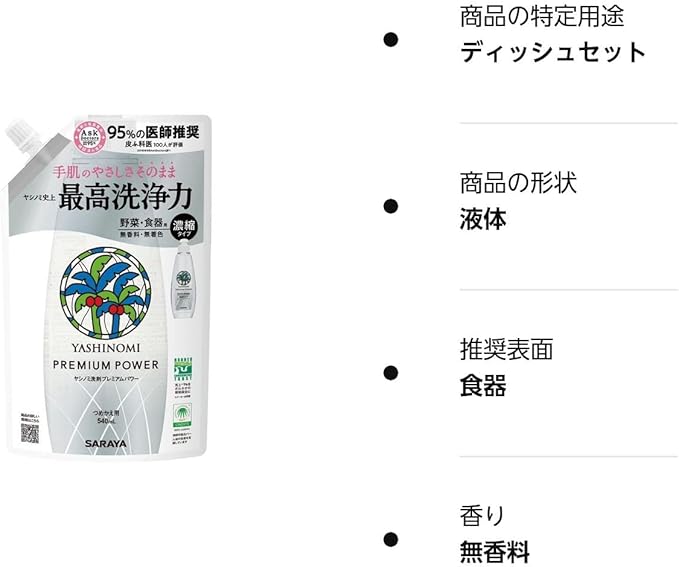Select the 商品の特定用途 label

(x=542, y=16)
